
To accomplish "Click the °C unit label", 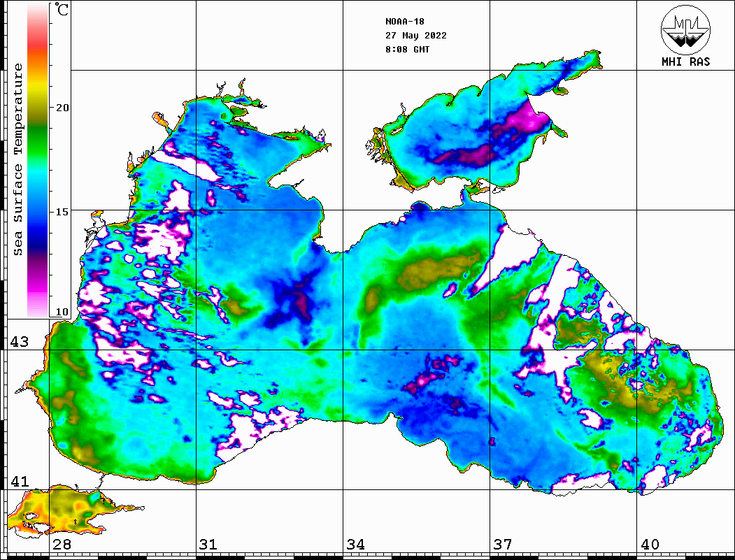I will (x=60, y=9).
